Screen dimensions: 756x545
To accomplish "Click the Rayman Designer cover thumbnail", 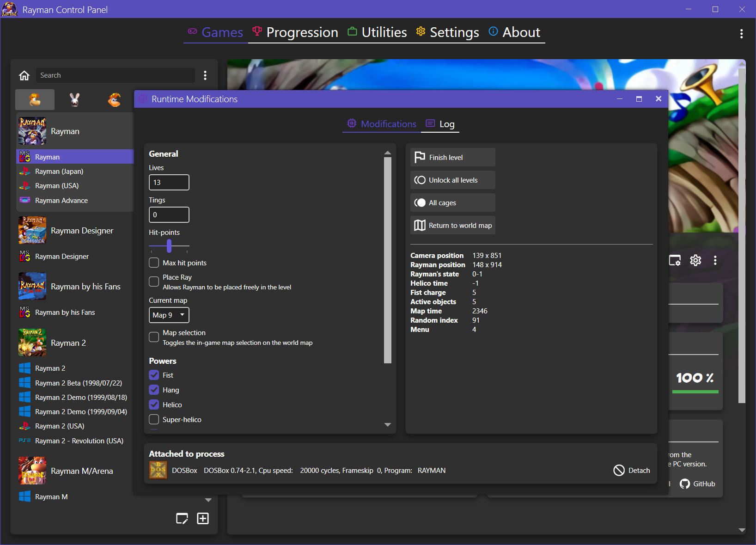I will tap(32, 230).
